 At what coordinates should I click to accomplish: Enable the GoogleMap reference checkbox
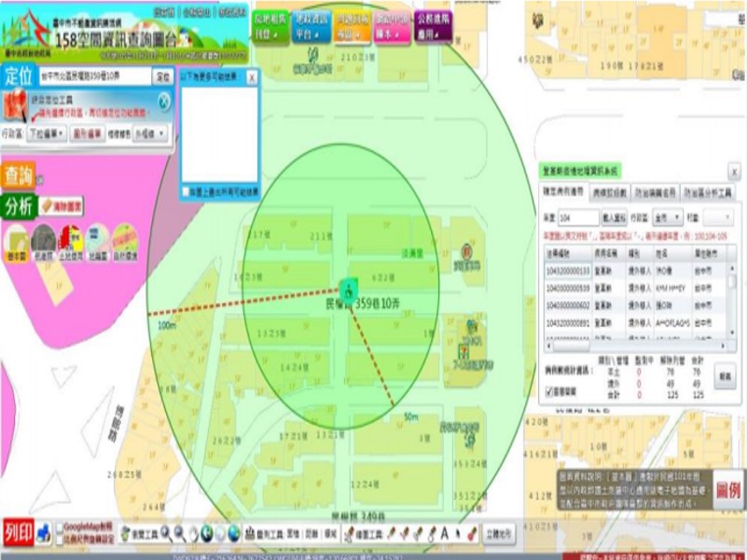coord(60,527)
